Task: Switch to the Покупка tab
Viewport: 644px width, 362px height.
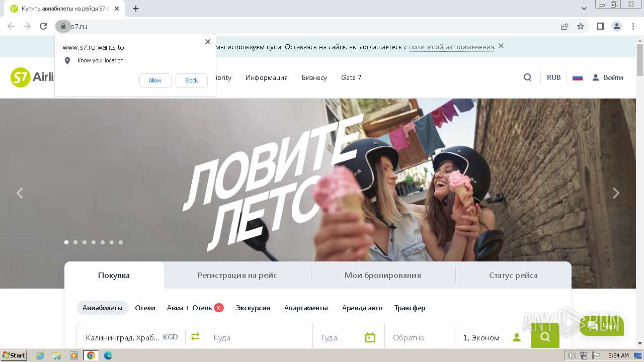Action: [114, 275]
